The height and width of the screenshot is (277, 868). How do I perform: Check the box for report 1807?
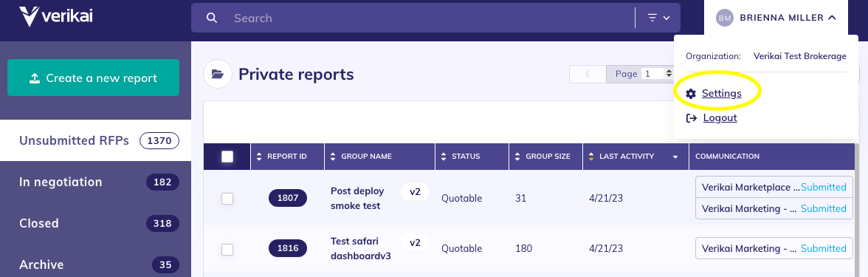point(227,198)
